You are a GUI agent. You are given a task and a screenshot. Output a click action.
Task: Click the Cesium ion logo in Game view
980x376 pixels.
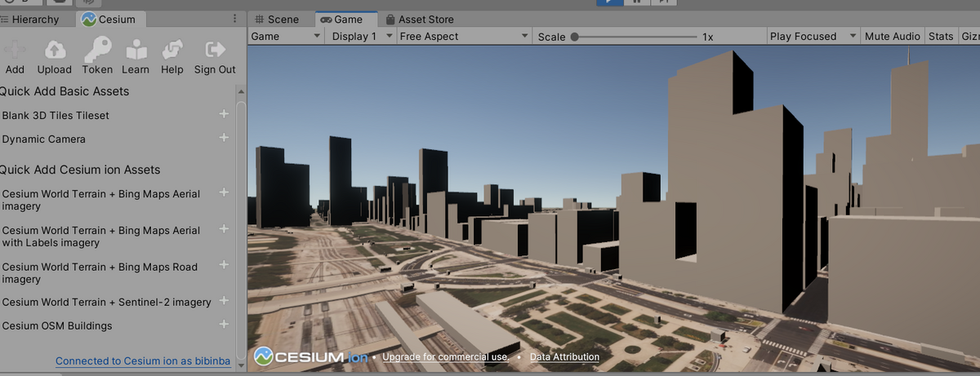(311, 356)
